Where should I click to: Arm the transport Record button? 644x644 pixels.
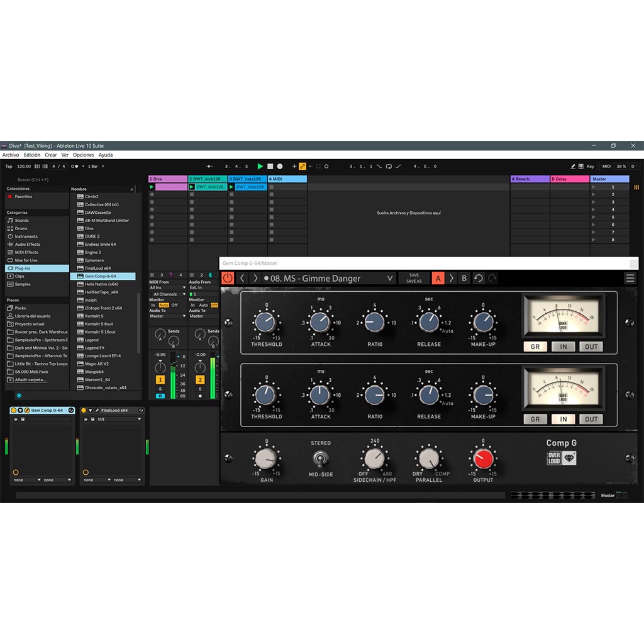tap(280, 166)
